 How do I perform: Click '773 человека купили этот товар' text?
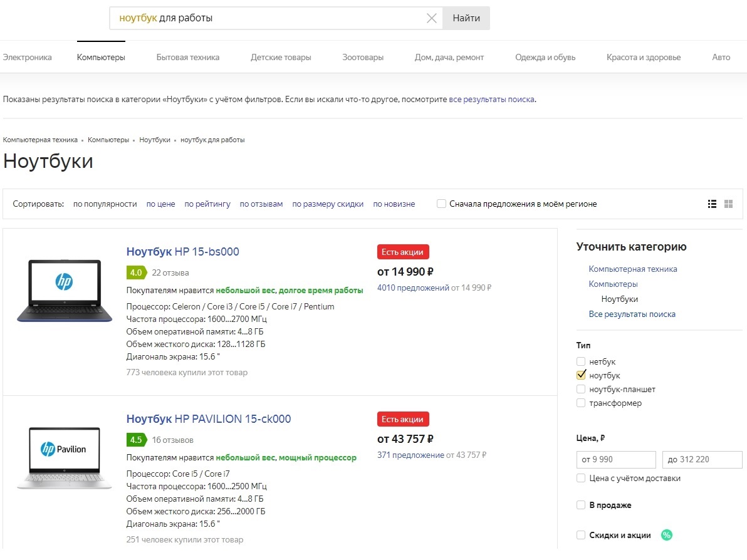(x=187, y=372)
